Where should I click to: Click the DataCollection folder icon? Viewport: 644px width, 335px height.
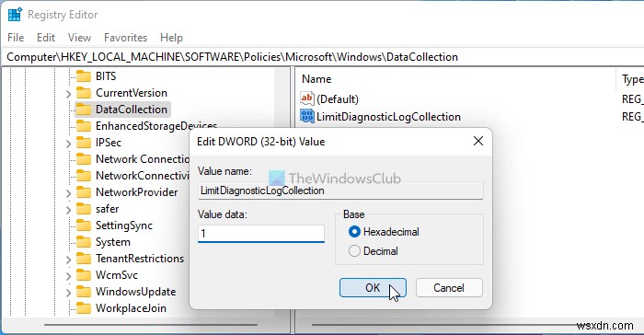coord(84,110)
